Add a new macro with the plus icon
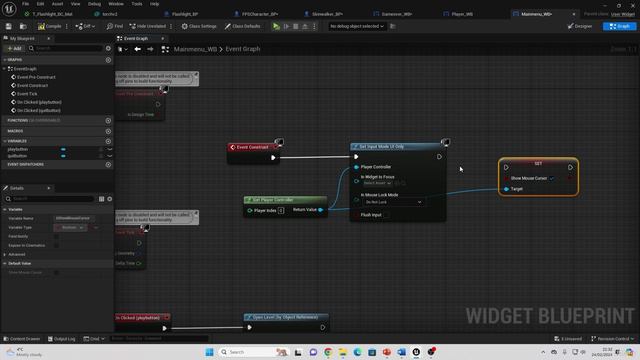This screenshot has width=640, height=360. click(108, 131)
